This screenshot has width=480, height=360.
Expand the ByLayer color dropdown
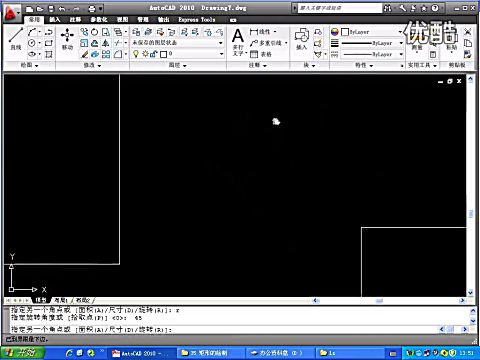pyautogui.click(x=372, y=32)
